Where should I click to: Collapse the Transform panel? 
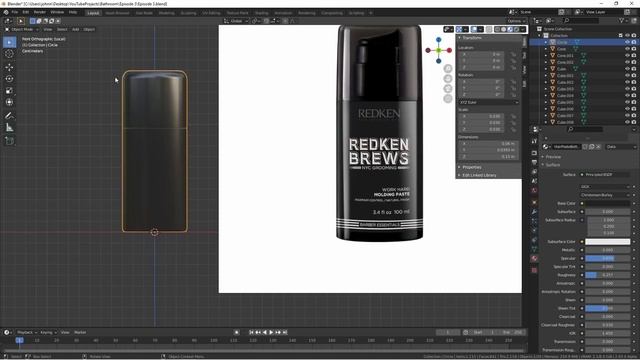tap(472, 38)
